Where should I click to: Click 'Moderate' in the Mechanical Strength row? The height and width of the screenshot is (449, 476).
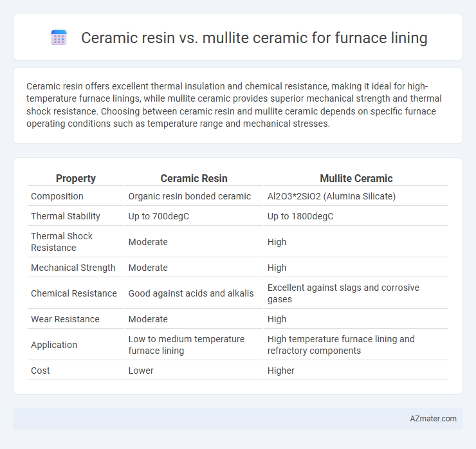coord(148,268)
